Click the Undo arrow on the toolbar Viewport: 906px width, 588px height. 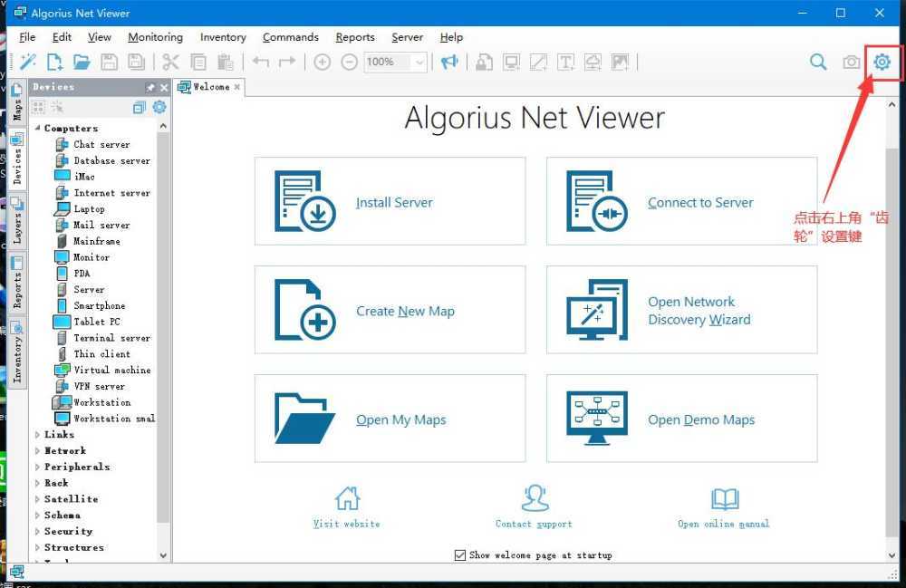click(262, 62)
